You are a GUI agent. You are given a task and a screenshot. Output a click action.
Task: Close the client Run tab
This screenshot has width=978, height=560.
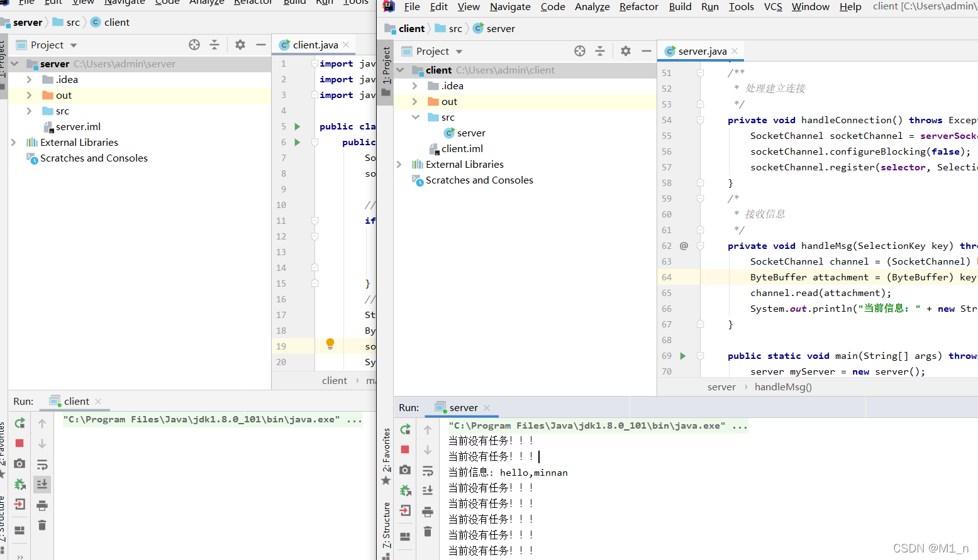tap(98, 401)
